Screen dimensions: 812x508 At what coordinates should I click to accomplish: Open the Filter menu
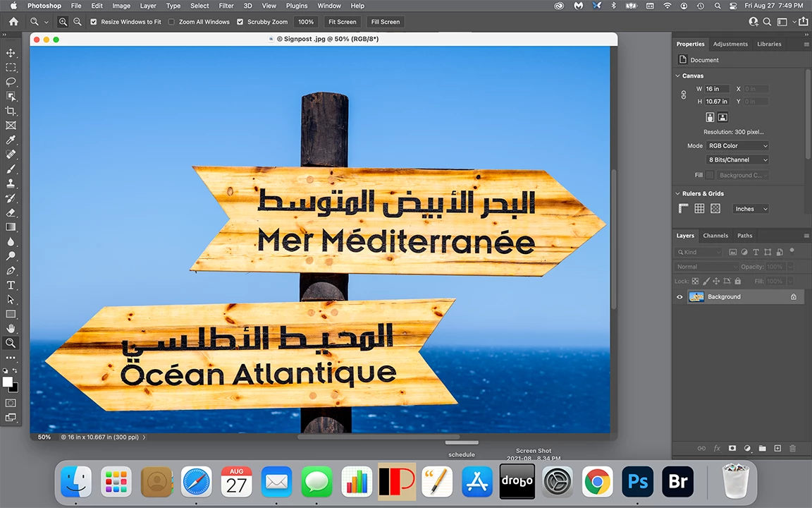[226, 6]
